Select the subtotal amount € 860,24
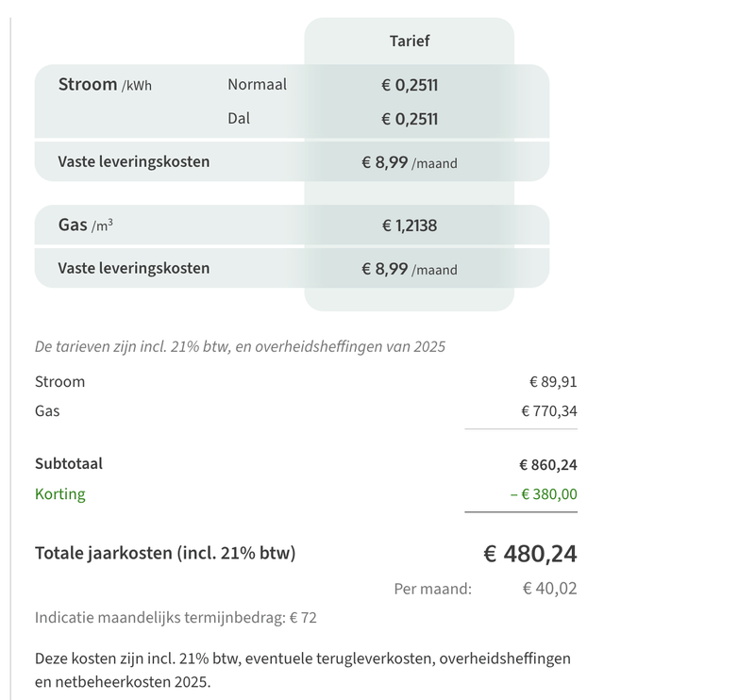Viewport: 755px width, 700px height. pos(547,465)
